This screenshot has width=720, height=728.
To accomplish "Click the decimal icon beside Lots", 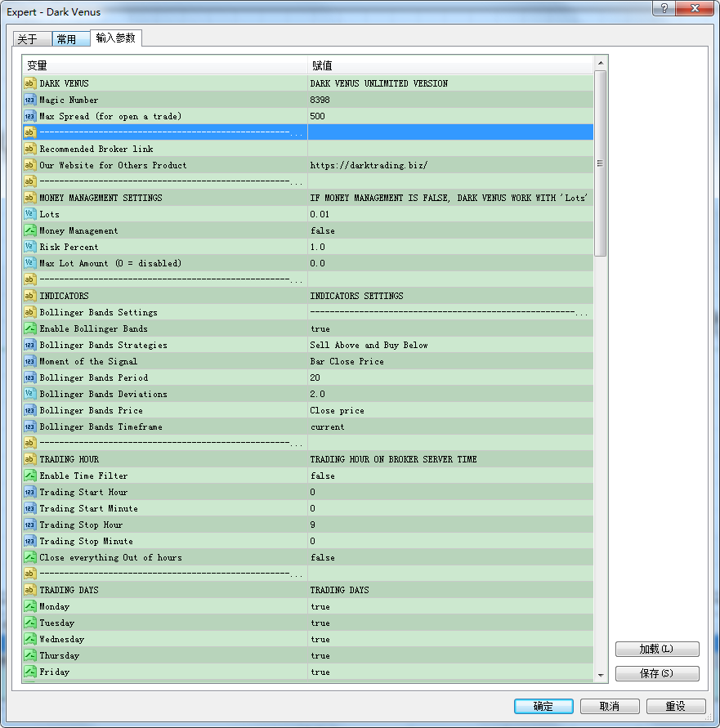I will [30, 214].
